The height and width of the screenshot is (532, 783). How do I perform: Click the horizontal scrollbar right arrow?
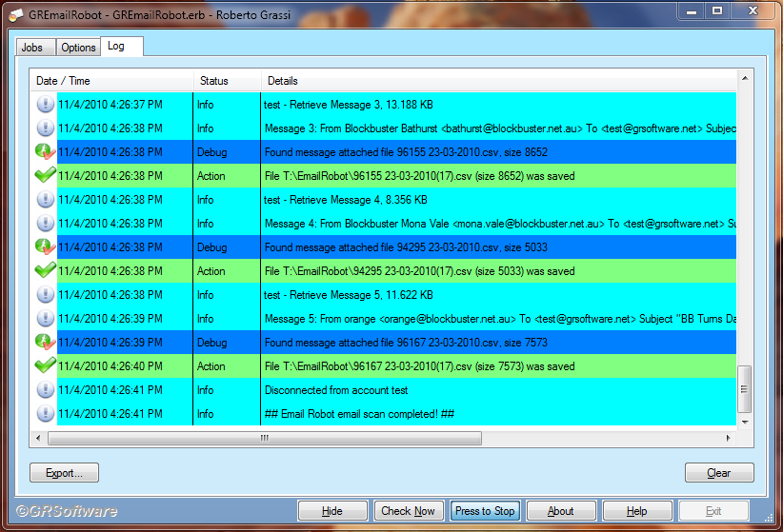point(729,438)
